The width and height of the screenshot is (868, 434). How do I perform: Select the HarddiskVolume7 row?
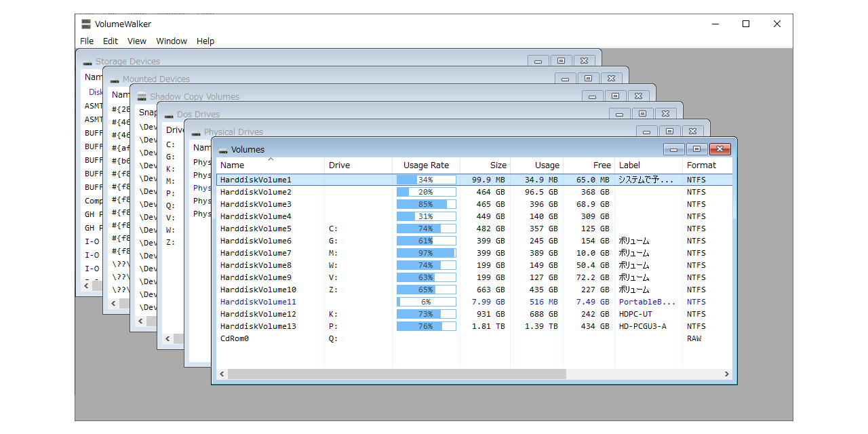click(x=256, y=253)
